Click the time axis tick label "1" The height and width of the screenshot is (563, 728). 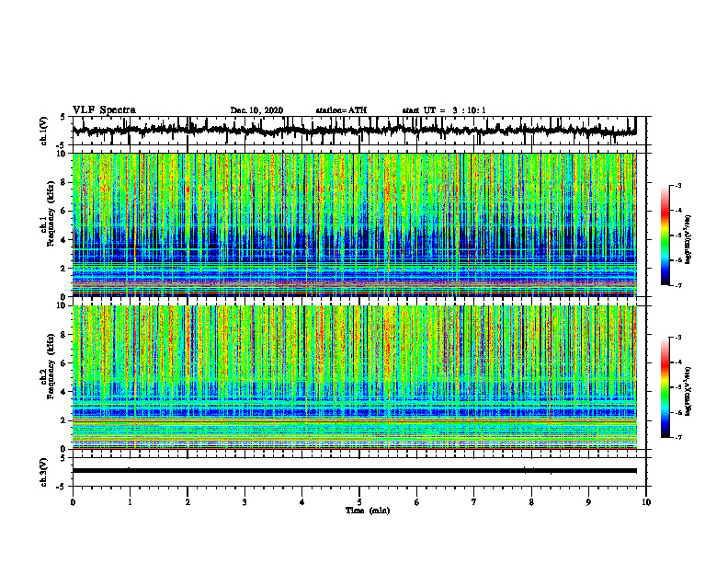[130, 502]
